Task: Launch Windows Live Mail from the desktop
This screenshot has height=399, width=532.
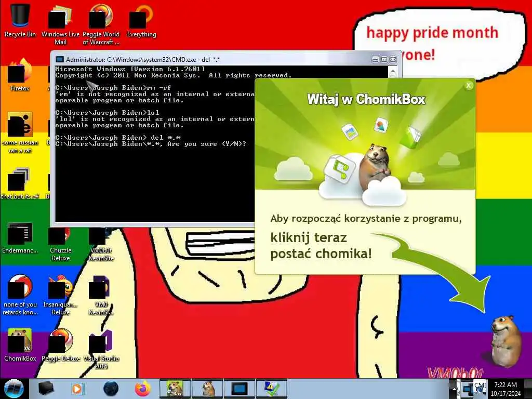Action: pyautogui.click(x=60, y=24)
